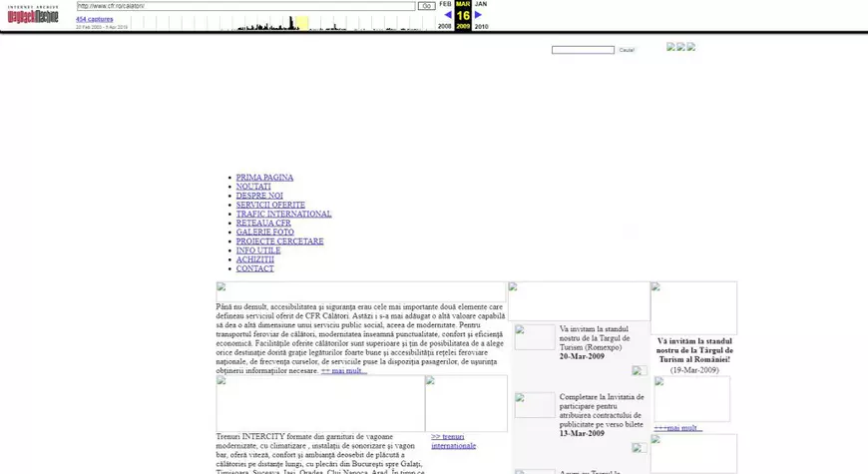Click the Wayback URL address field
The height and width of the screenshot is (474, 868).
click(245, 6)
